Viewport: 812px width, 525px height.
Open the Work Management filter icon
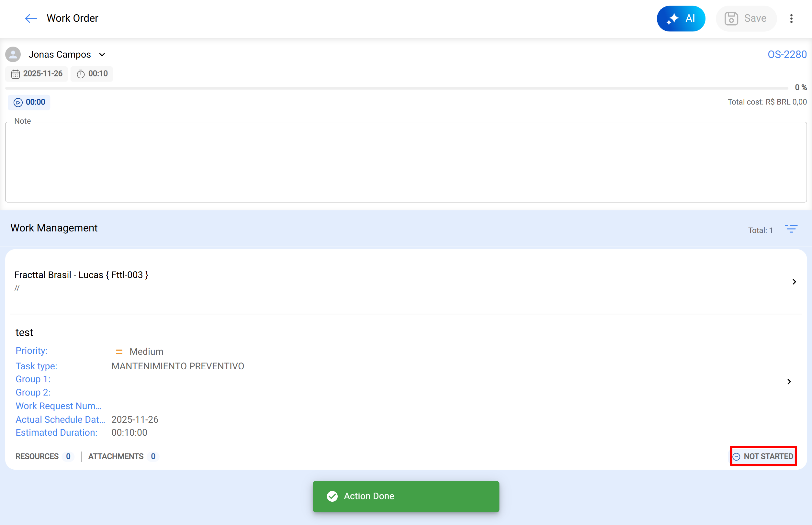pyautogui.click(x=791, y=229)
